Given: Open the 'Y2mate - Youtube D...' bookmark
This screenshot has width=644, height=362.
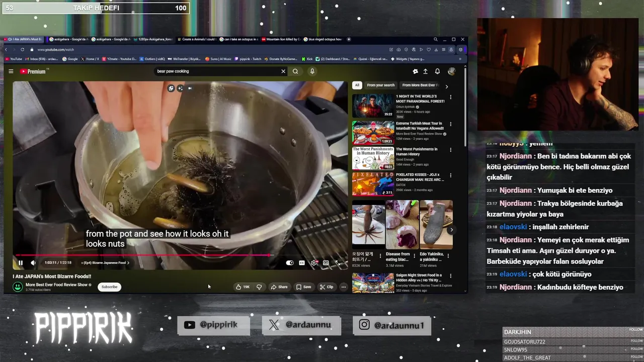Looking at the screenshot, I should (x=119, y=59).
